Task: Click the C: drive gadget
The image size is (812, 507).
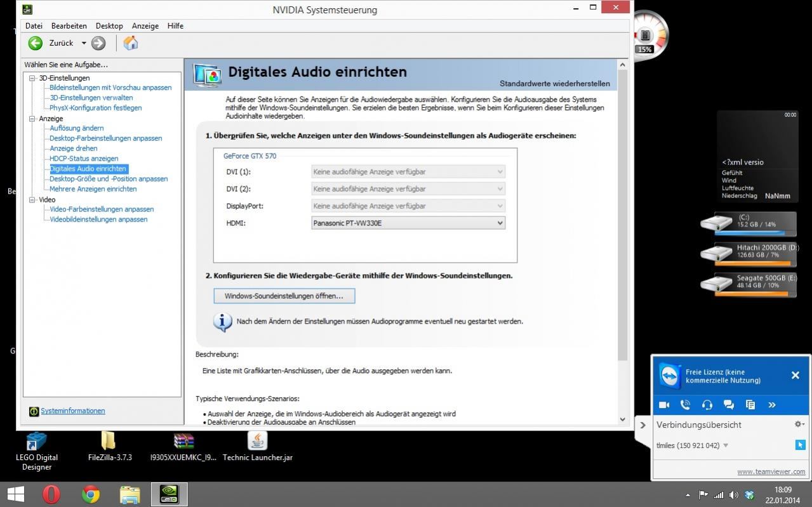Action: pyautogui.click(x=748, y=224)
